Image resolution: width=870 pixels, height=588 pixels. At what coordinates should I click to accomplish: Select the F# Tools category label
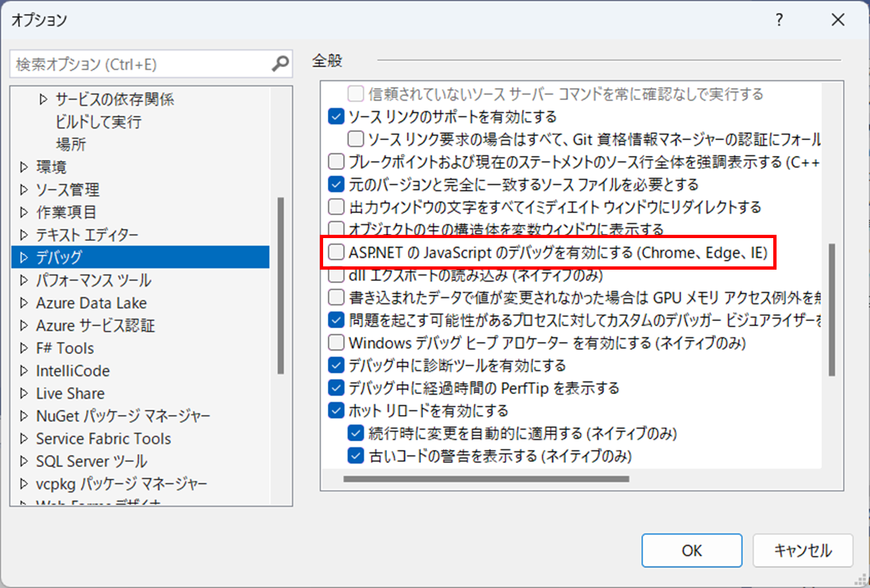pyautogui.click(x=65, y=348)
